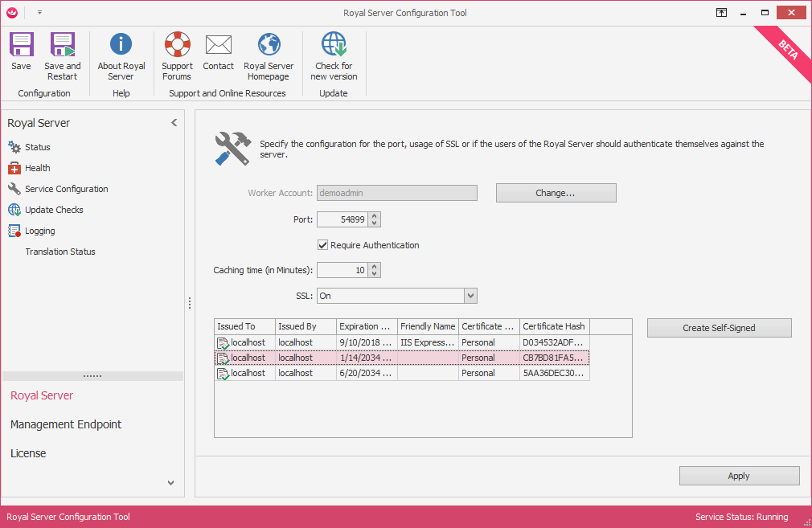This screenshot has width=812, height=528.
Task: Open Health in the navigation pane
Action: pyautogui.click(x=37, y=168)
